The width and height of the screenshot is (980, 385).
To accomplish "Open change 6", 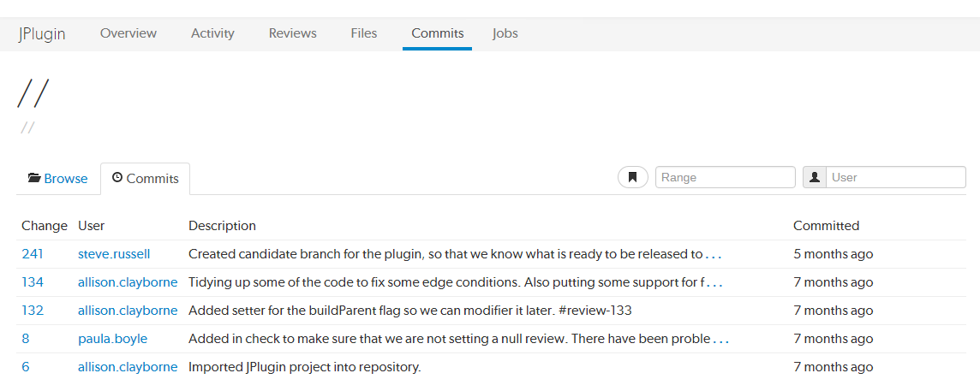I will (26, 367).
